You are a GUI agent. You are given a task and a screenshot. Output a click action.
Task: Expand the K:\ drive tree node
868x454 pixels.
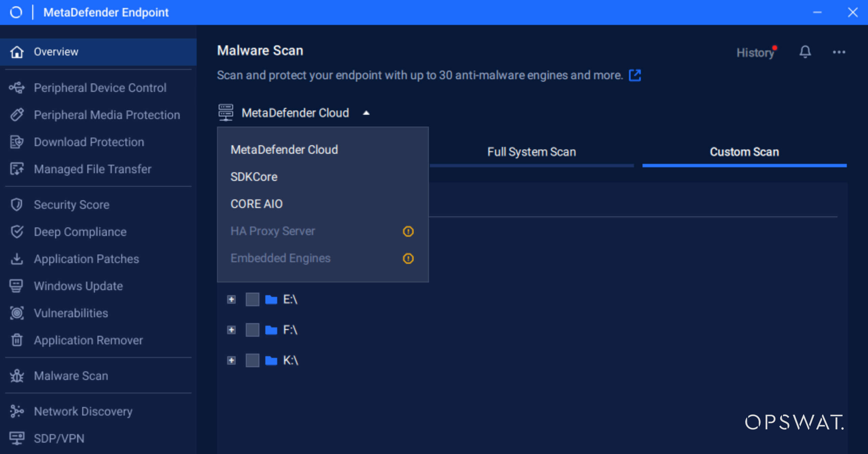click(231, 360)
